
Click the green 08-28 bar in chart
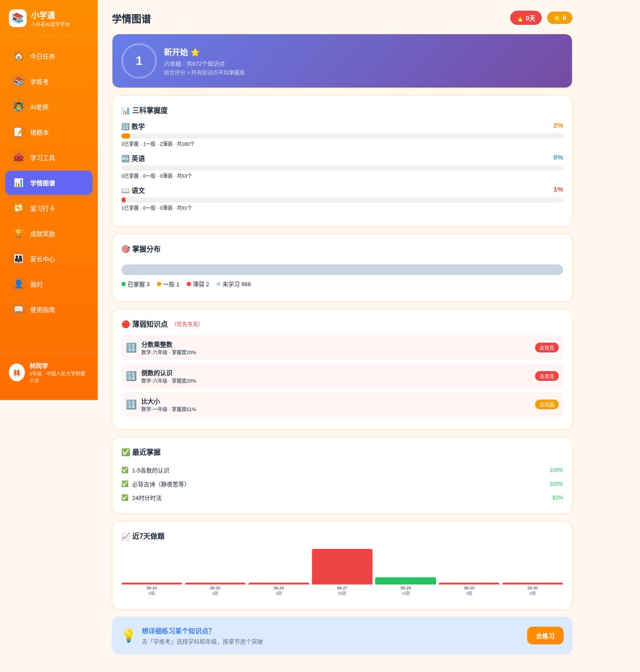pos(406,581)
